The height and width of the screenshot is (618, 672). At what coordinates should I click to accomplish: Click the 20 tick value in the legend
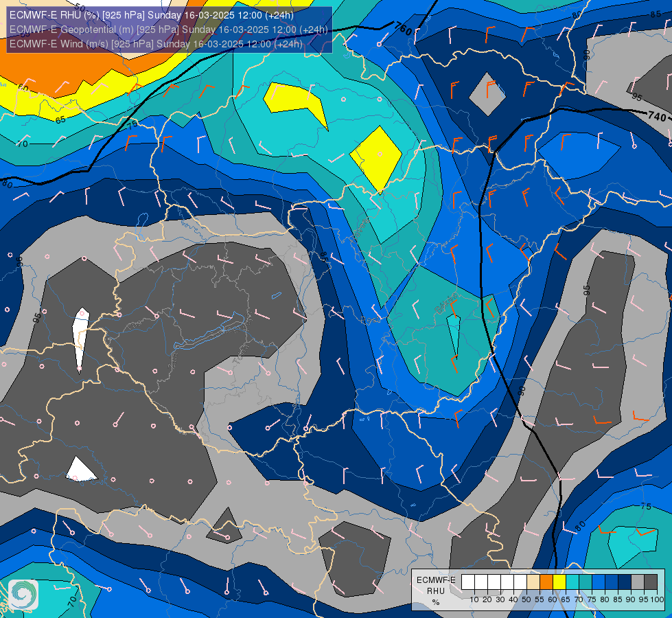pyautogui.click(x=487, y=599)
